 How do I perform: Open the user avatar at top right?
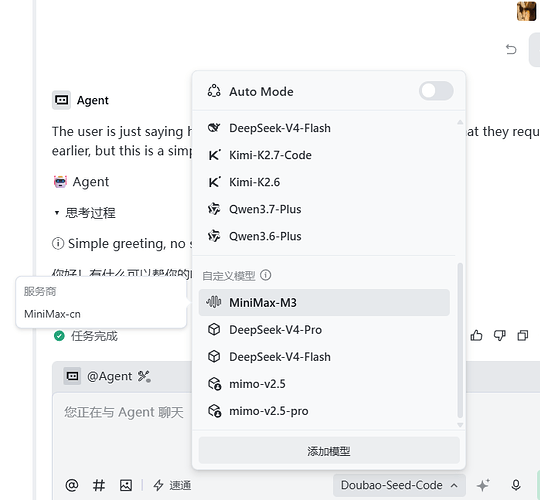click(x=526, y=11)
